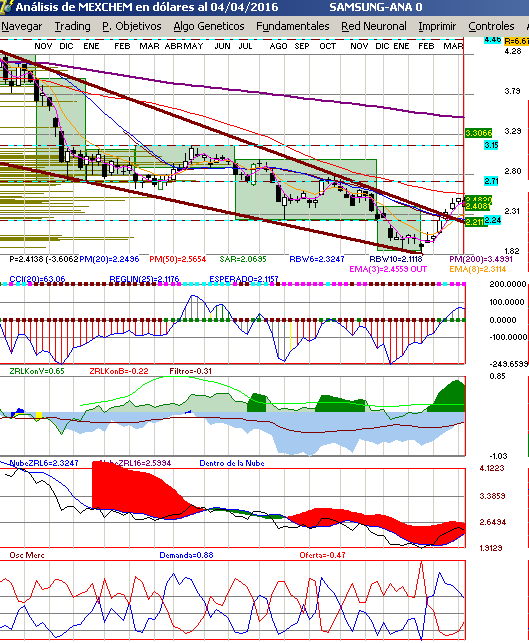
Task: Open the Fundamentales menu
Action: [293, 26]
